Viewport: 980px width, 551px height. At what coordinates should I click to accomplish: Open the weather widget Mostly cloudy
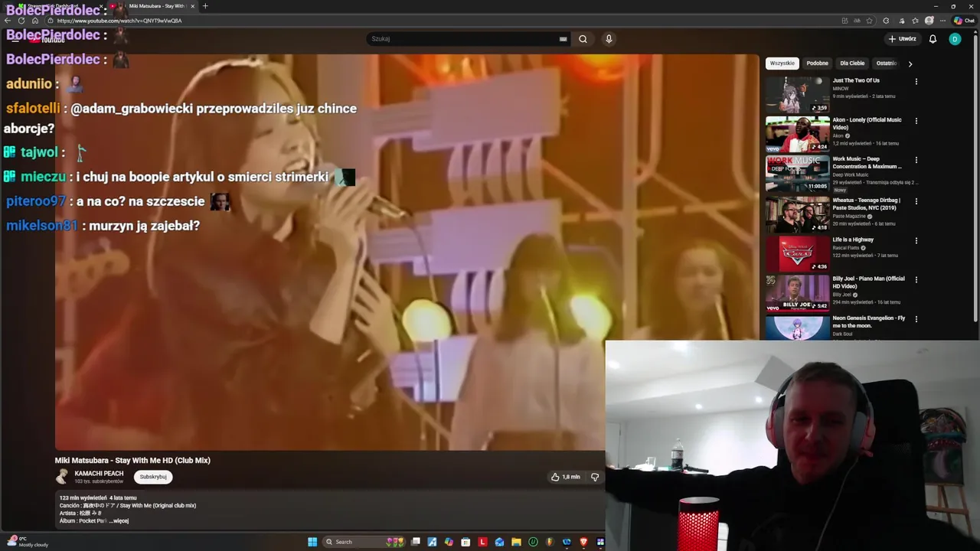click(28, 542)
